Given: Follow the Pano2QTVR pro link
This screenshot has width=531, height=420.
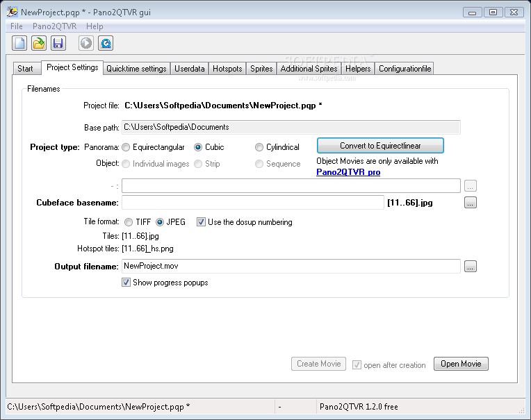Looking at the screenshot, I should tap(348, 172).
